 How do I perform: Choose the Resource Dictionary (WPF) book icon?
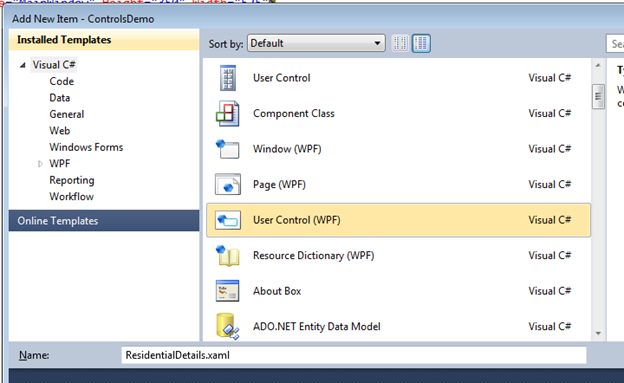(x=228, y=256)
